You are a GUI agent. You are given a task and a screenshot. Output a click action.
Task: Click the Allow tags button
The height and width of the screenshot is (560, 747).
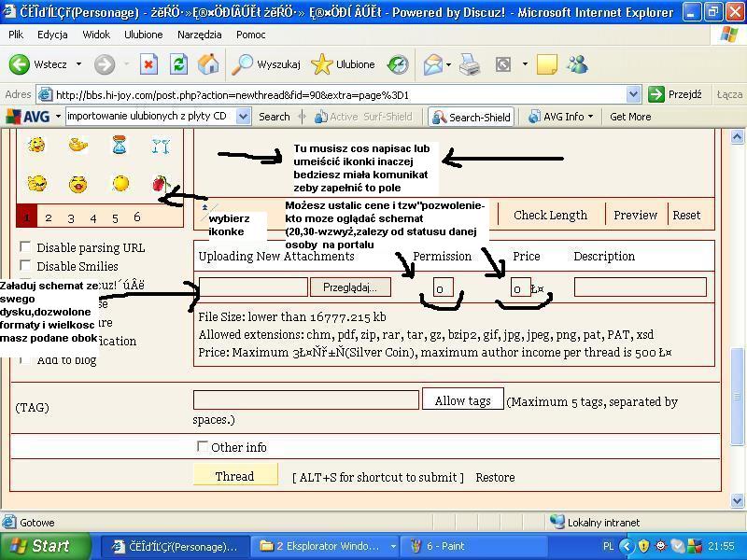click(x=462, y=400)
